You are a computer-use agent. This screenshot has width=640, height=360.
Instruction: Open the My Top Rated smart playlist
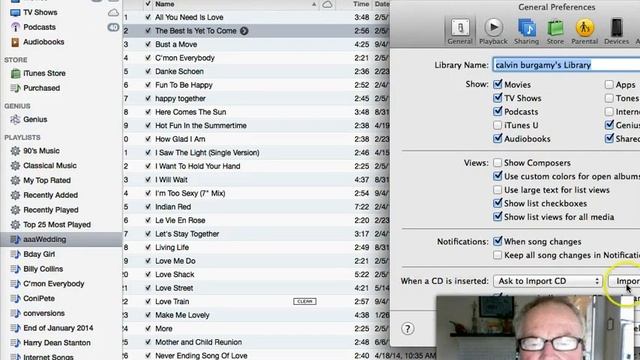click(x=47, y=180)
